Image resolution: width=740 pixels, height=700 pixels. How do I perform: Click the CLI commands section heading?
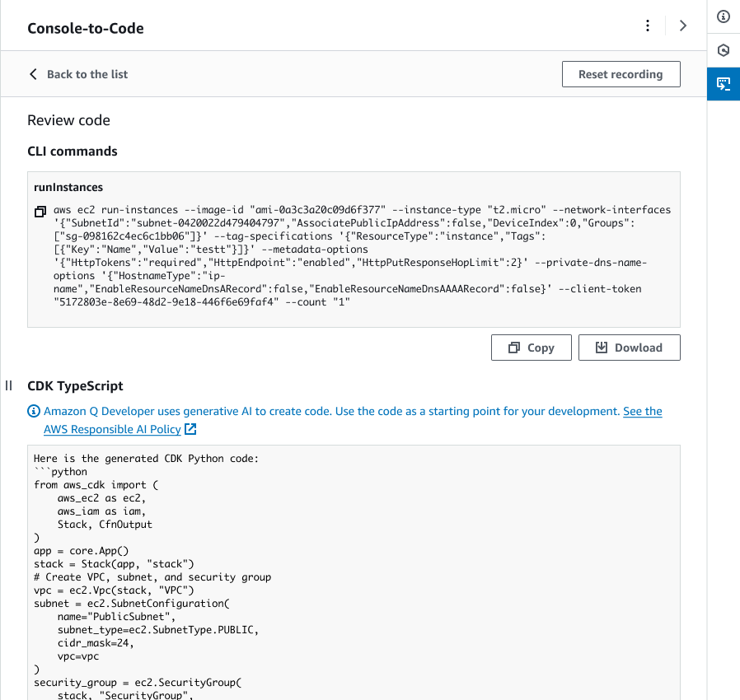pyautogui.click(x=73, y=152)
